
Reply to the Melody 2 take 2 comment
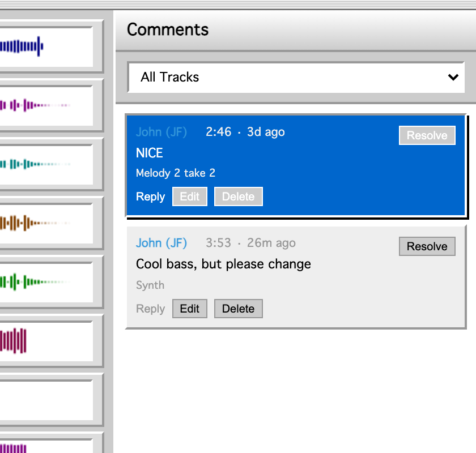150,196
